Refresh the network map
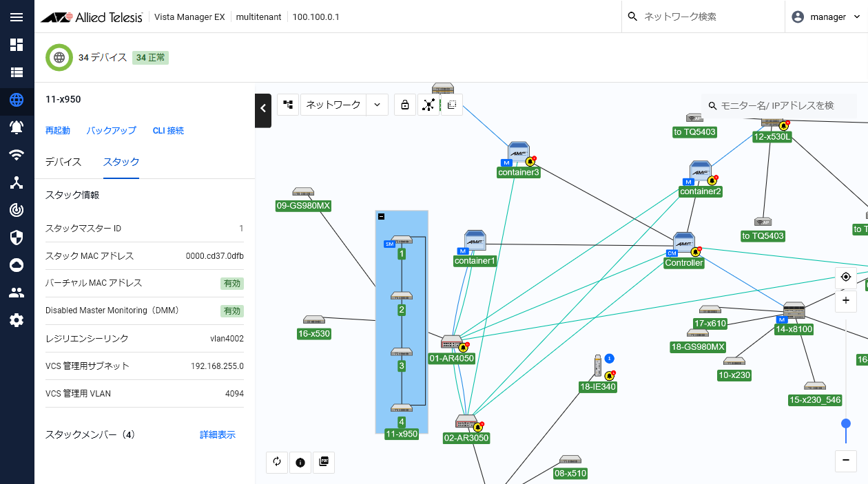The width and height of the screenshot is (868, 484). 277,463
